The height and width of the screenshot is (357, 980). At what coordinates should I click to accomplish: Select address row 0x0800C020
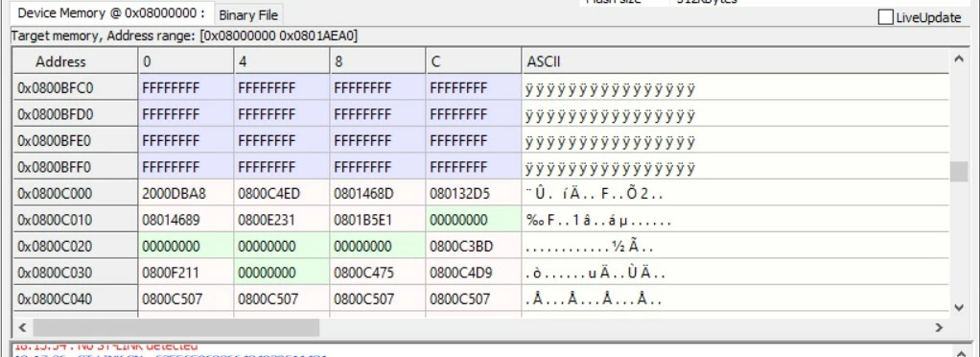tap(75, 247)
